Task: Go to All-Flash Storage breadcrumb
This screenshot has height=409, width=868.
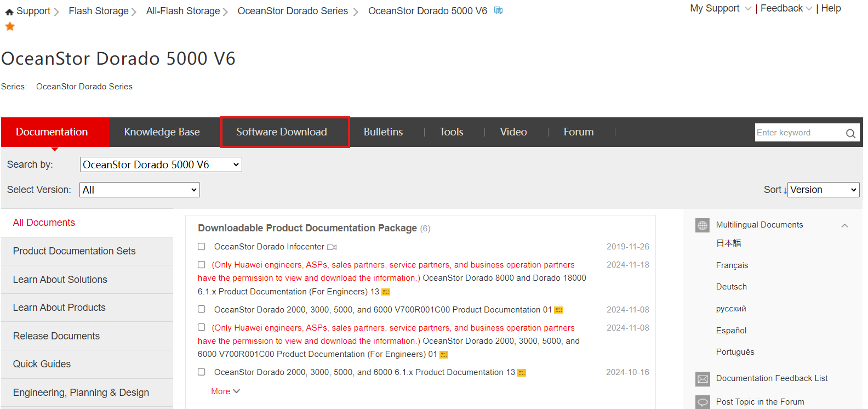Action: (x=183, y=11)
